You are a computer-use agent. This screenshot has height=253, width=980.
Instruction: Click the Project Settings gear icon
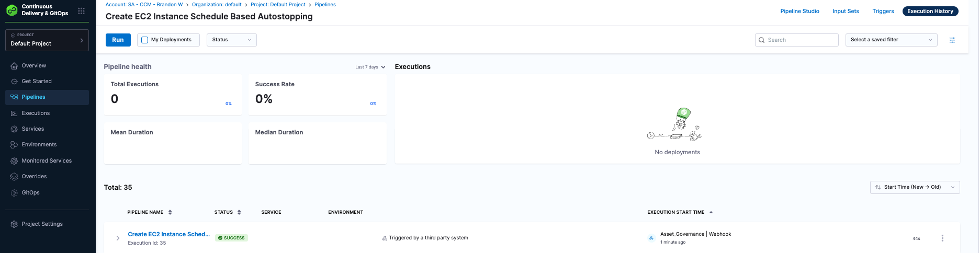click(x=14, y=224)
